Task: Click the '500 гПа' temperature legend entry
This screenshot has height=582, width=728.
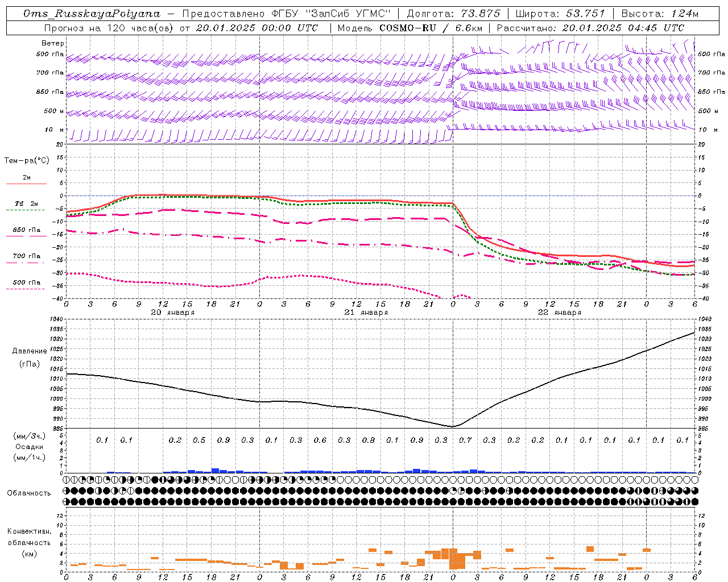Action: pyautogui.click(x=27, y=282)
